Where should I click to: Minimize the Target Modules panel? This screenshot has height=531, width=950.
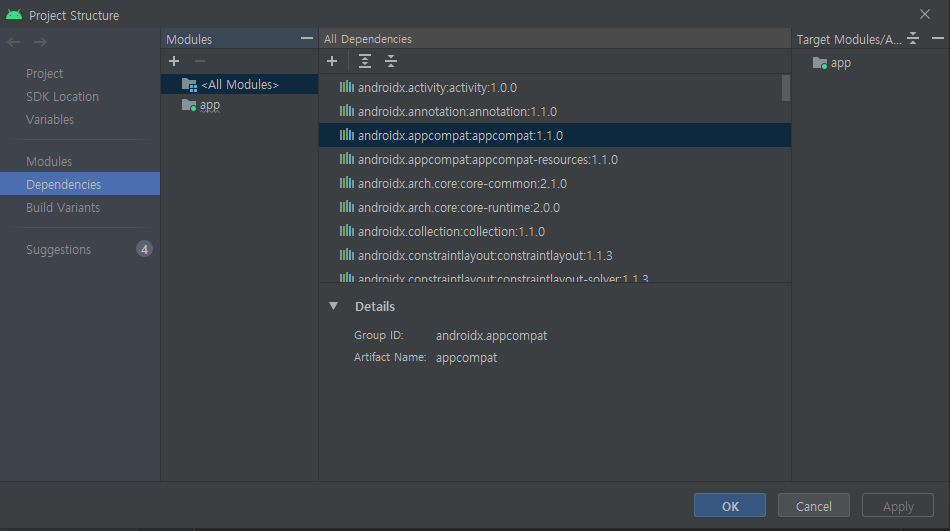coord(937,39)
